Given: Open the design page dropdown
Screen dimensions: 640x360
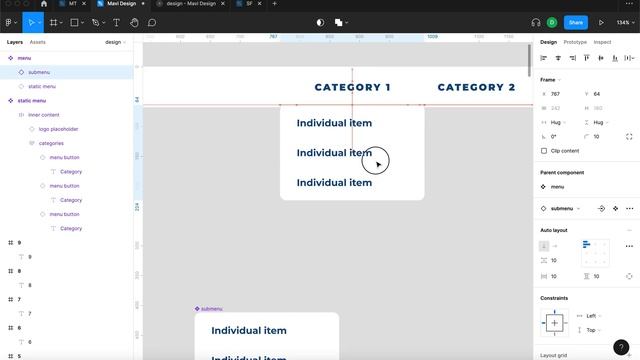Looking at the screenshot, I should point(116,42).
